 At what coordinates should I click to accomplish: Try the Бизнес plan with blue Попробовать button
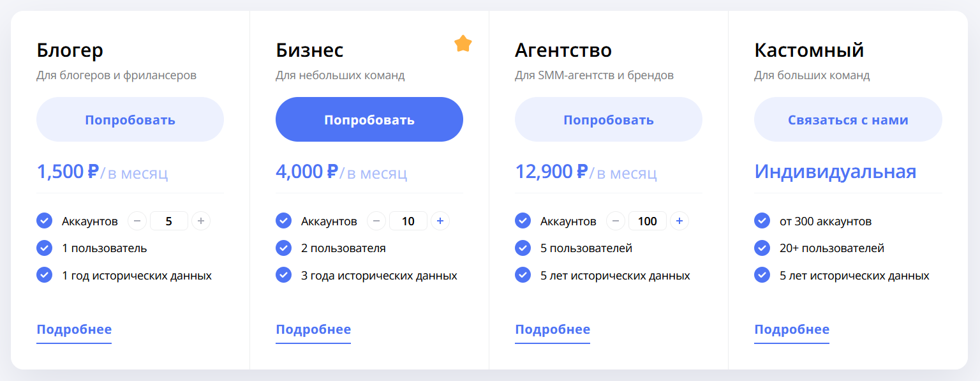(369, 119)
